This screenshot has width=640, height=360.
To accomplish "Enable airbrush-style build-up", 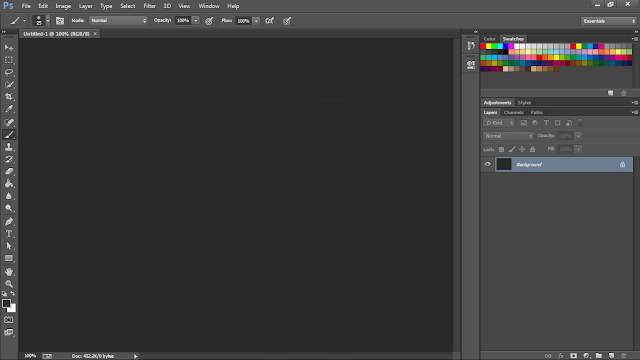I will [x=270, y=21].
